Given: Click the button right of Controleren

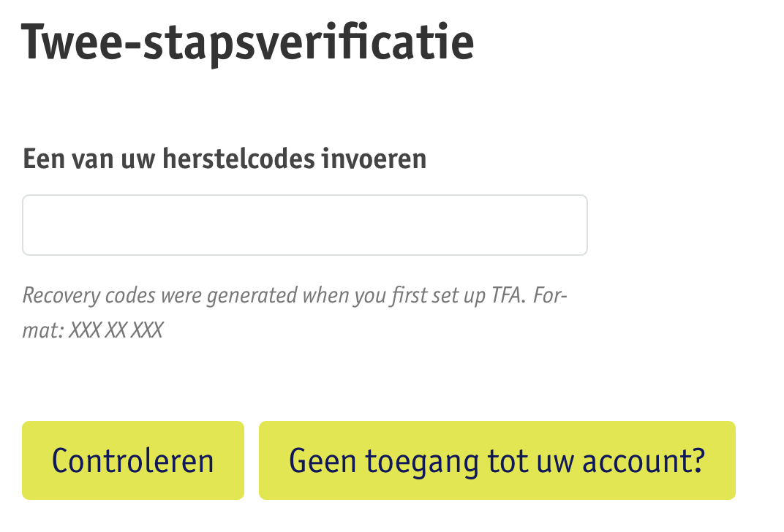Looking at the screenshot, I should point(497,460).
